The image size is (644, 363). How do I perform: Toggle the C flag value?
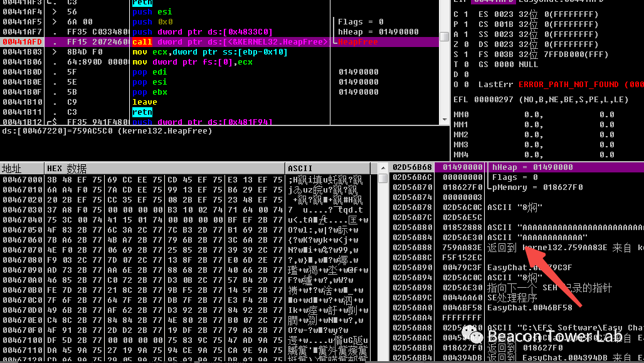(x=466, y=14)
